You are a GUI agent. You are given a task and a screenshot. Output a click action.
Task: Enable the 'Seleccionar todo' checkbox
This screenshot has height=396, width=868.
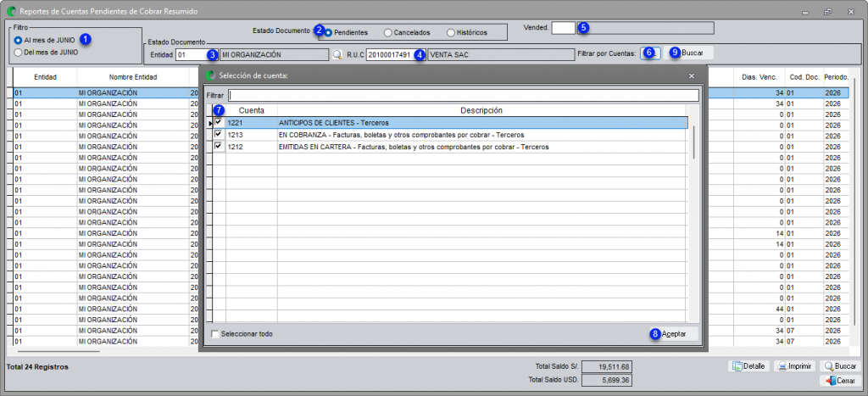point(215,334)
